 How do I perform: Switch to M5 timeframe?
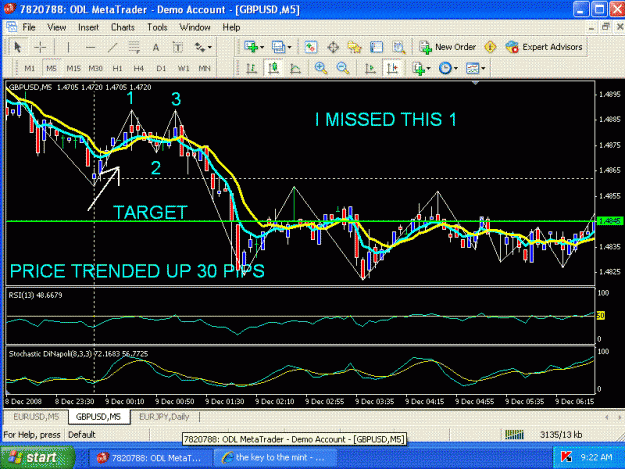click(51, 68)
